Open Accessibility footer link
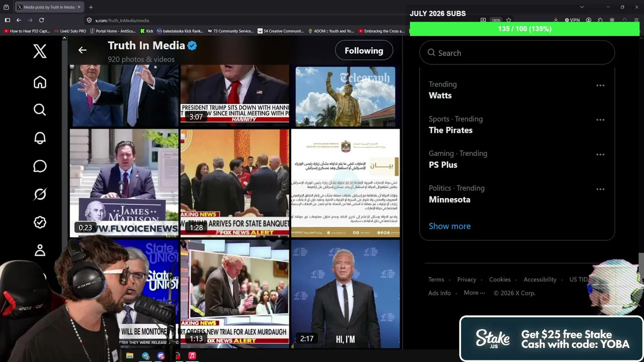 540,280
